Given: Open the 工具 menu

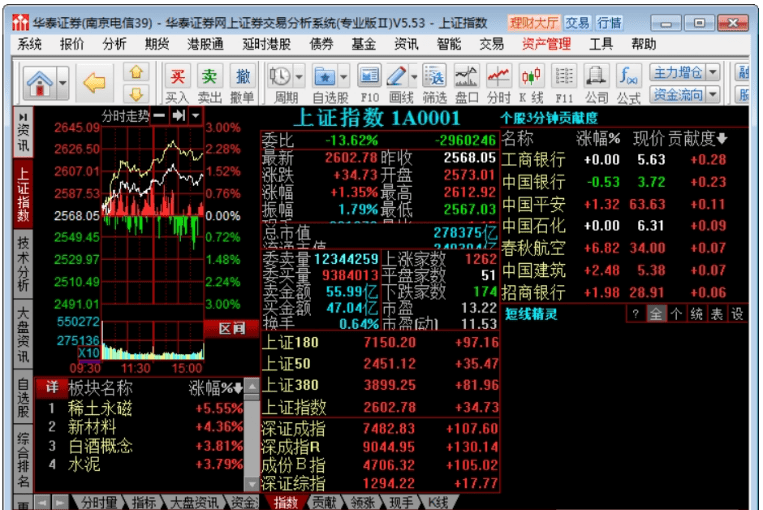Looking at the screenshot, I should point(600,45).
